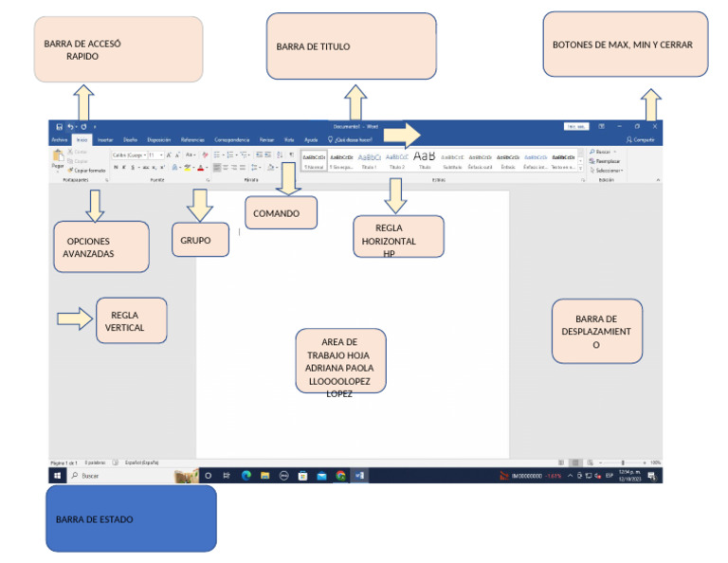Screen dimensions: 728x563
Task: Toggle superscript x² formatting
Action: (162, 167)
